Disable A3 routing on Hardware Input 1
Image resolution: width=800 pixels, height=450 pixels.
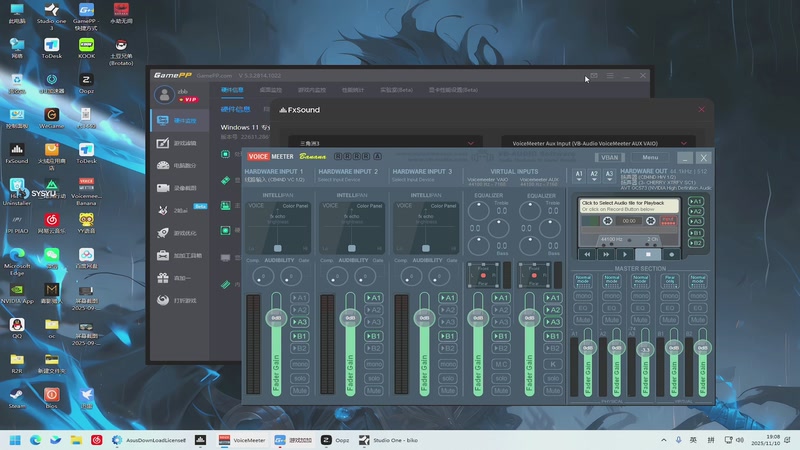(299, 322)
